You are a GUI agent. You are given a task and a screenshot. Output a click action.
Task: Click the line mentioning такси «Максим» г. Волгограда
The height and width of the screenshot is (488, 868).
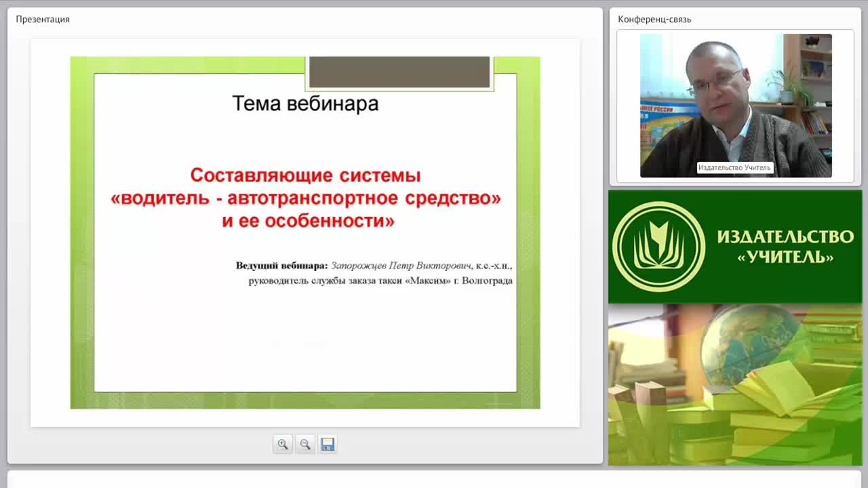(x=380, y=281)
